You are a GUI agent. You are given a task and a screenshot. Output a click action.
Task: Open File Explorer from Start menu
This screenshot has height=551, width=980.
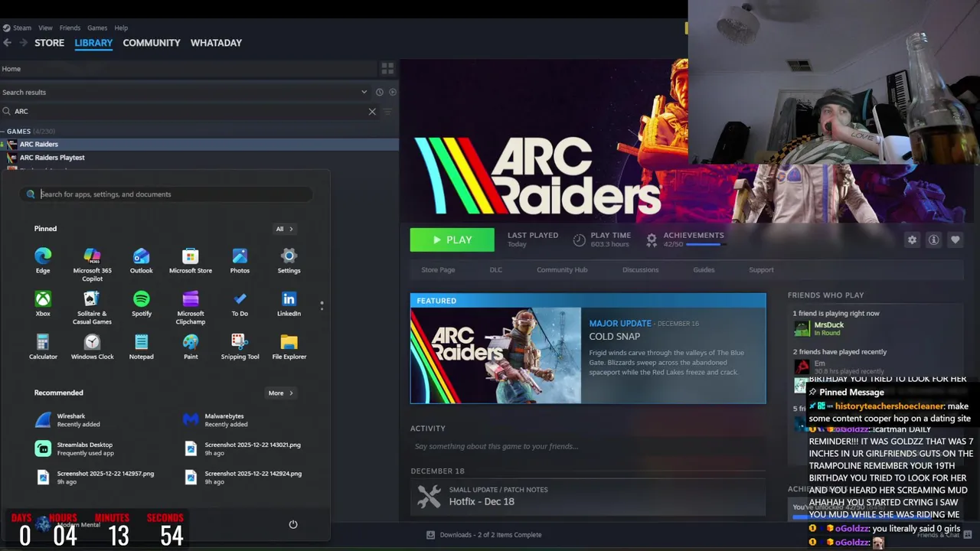[289, 346]
